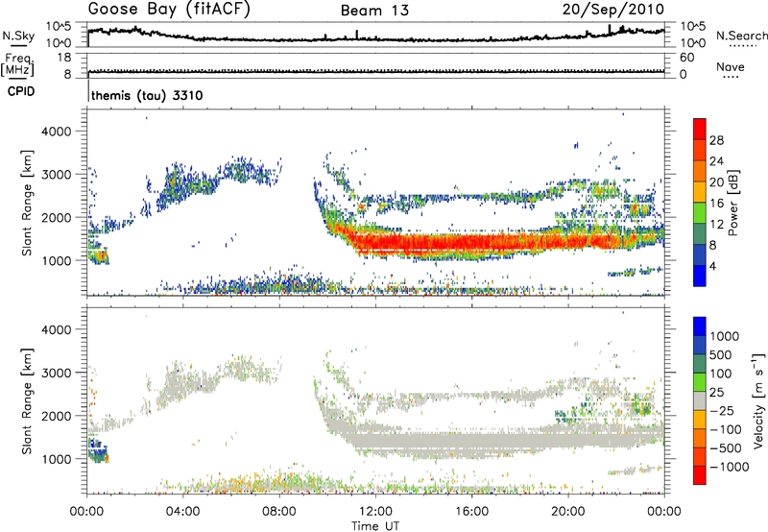The height and width of the screenshot is (532, 768).
Task: Click the 'Freq. [MHz]' axis label
Action: [x=17, y=64]
